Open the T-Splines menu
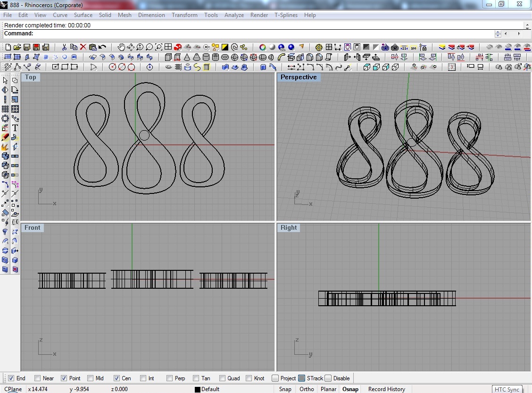532x393 pixels. click(286, 15)
